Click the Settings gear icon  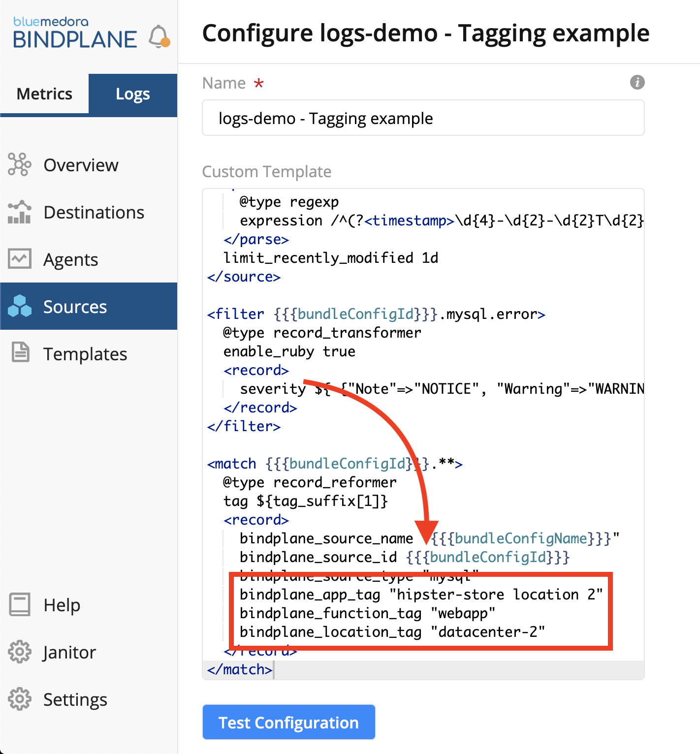pyautogui.click(x=20, y=699)
